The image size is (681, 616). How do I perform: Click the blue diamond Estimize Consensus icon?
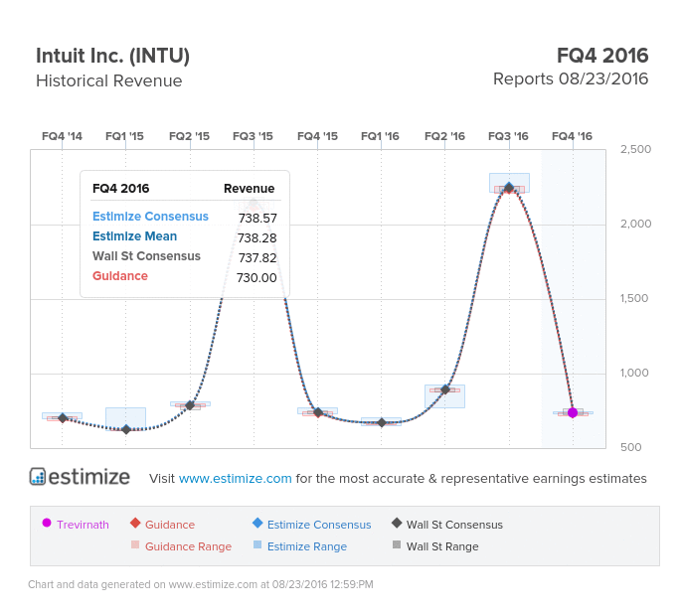pos(257,523)
